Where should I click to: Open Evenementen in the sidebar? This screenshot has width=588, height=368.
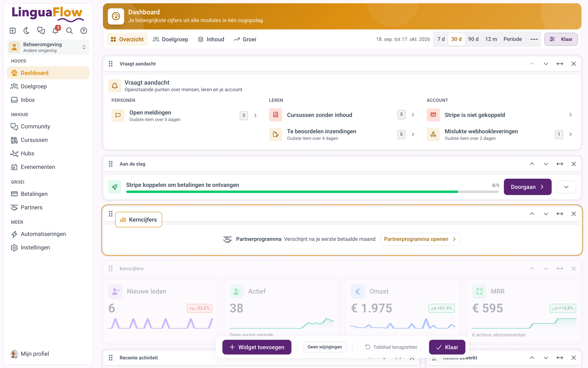pos(48,167)
